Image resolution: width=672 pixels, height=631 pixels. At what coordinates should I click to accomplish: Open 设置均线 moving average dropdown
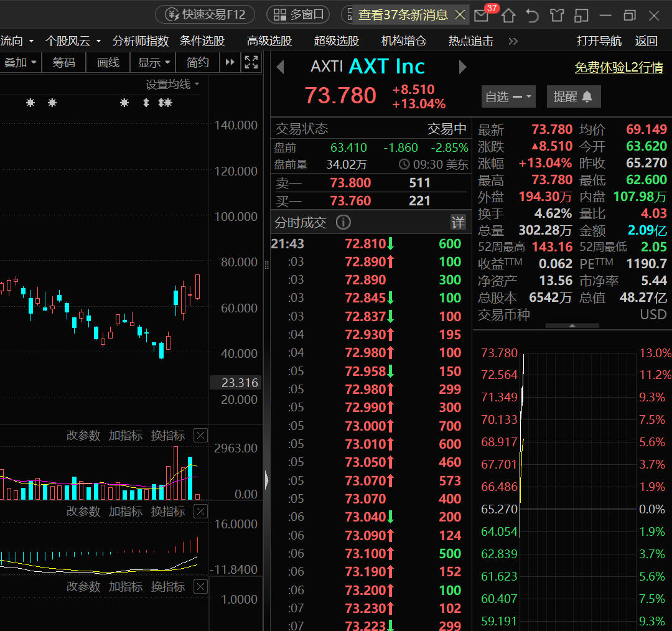click(x=173, y=85)
